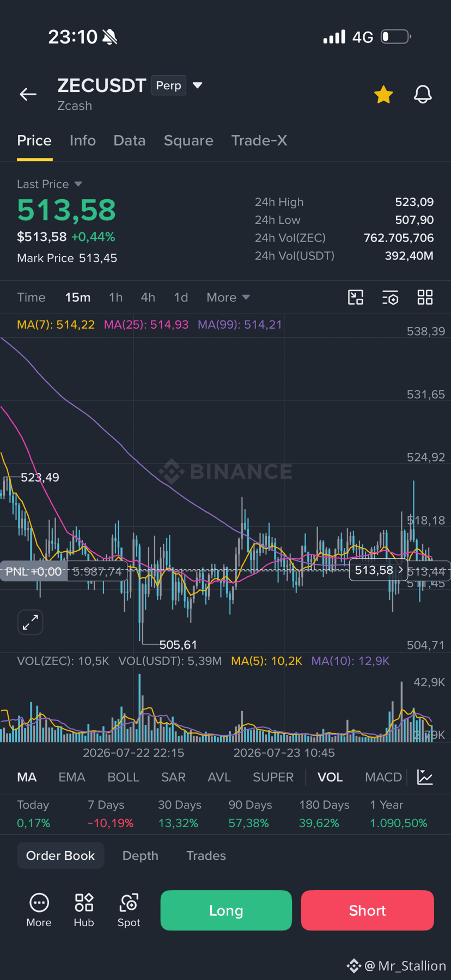Tap the muted bell status icon

(109, 37)
